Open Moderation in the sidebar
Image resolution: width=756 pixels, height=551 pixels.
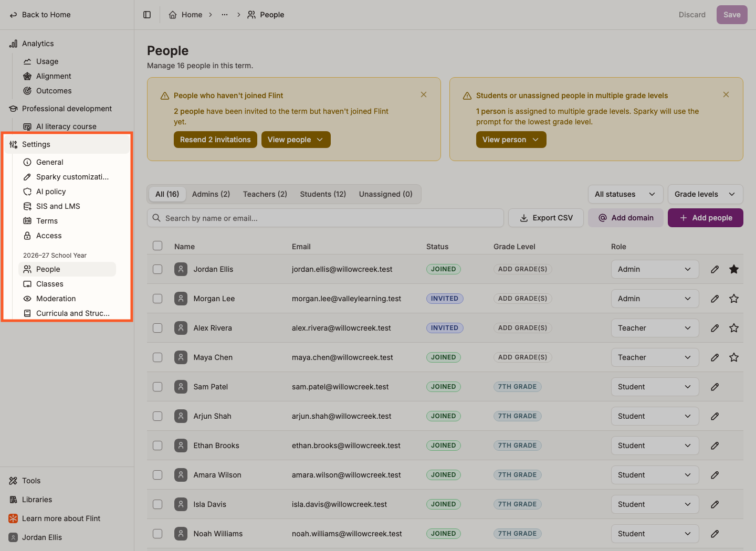coord(67,299)
